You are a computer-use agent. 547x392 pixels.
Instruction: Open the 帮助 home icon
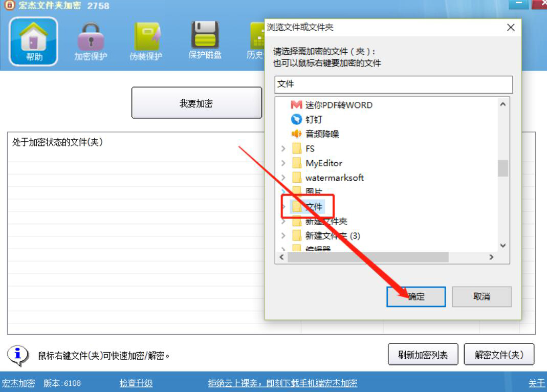tap(33, 41)
